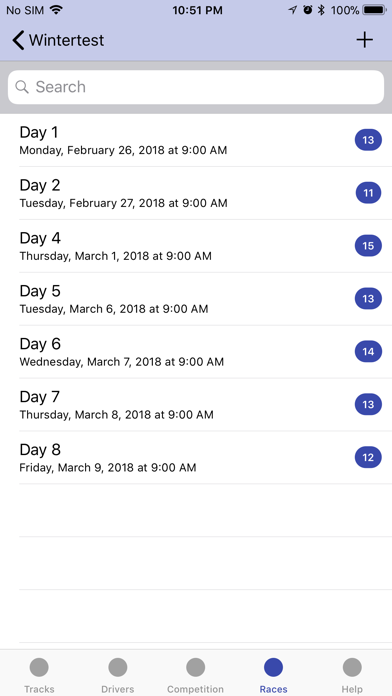Tap the 14 badge on Day 6

[368, 352]
